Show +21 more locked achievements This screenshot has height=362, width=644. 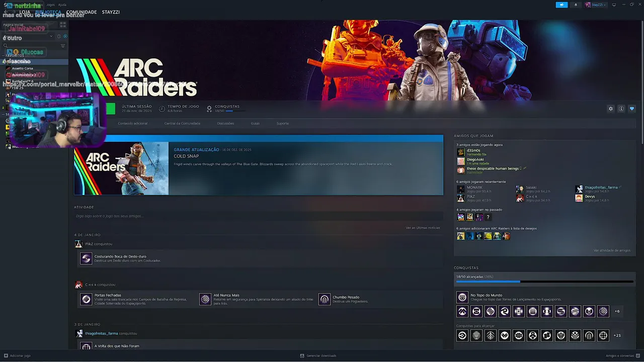click(617, 335)
